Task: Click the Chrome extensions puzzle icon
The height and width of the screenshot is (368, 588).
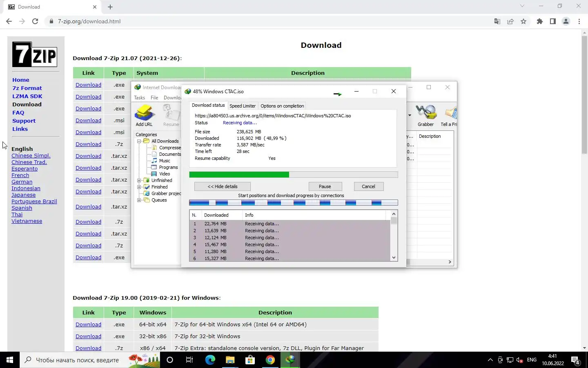Action: coord(540,21)
